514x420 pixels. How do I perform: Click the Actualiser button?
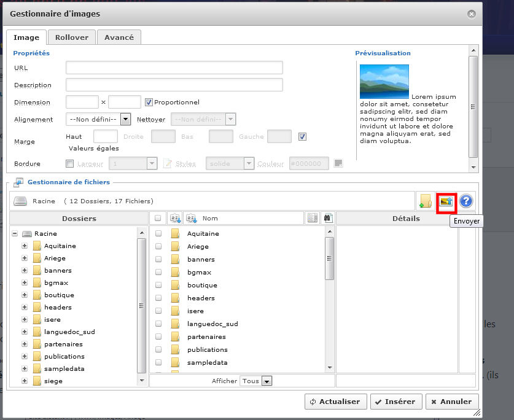336,402
